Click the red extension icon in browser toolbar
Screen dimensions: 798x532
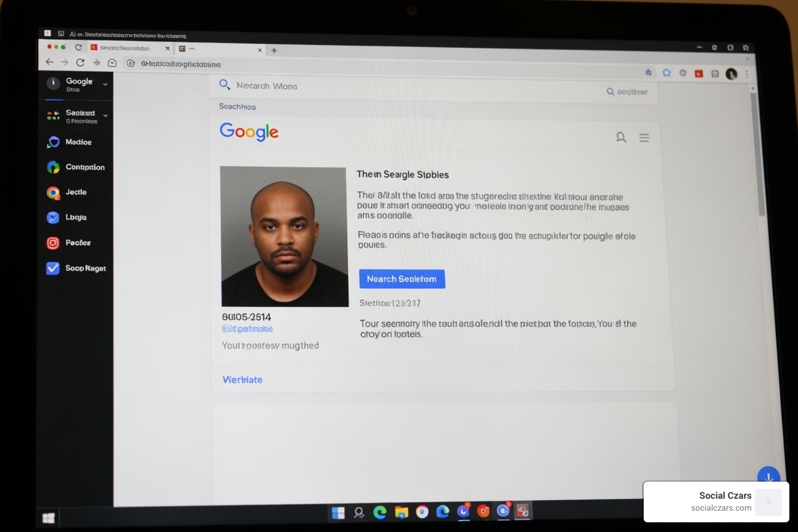pyautogui.click(x=698, y=73)
